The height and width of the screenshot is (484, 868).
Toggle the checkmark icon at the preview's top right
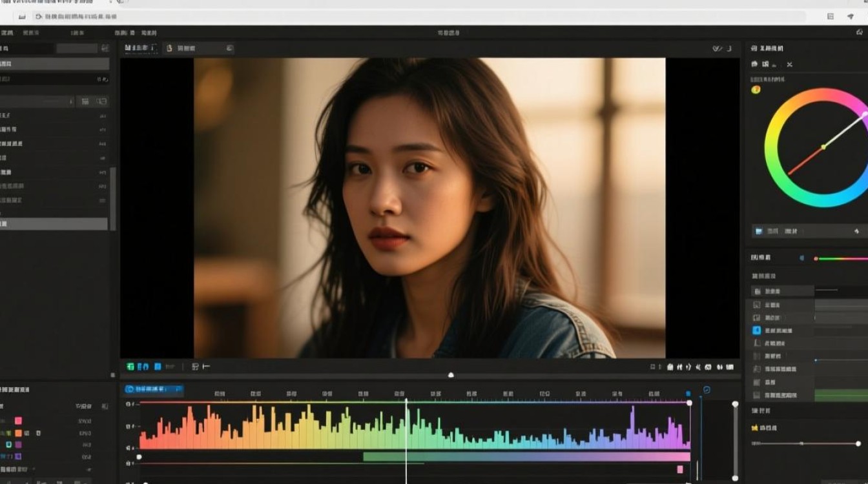pyautogui.click(x=717, y=48)
